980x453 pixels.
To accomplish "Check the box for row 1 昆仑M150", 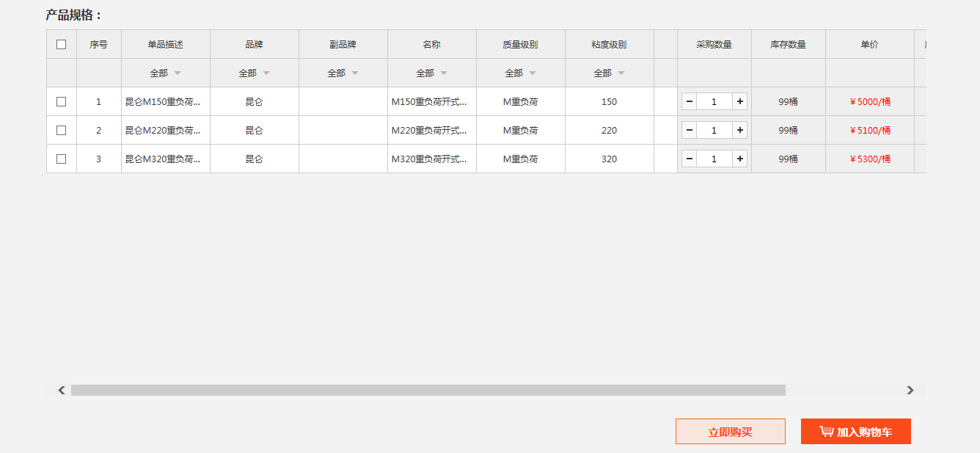I will 61,101.
